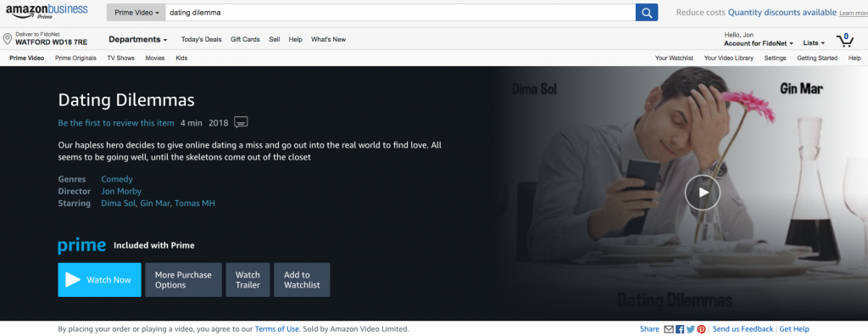
Task: Open Help in the top navigation
Action: (x=296, y=39)
